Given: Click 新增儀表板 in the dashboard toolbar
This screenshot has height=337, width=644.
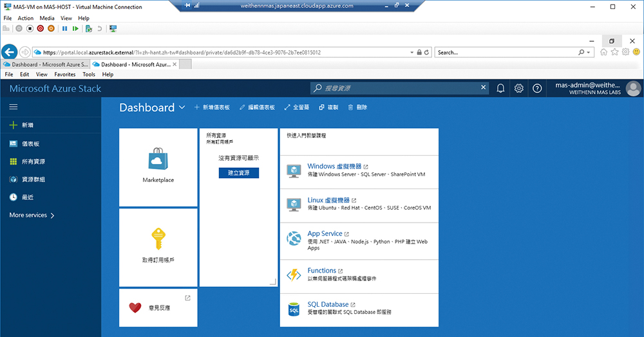Looking at the screenshot, I should (x=212, y=107).
